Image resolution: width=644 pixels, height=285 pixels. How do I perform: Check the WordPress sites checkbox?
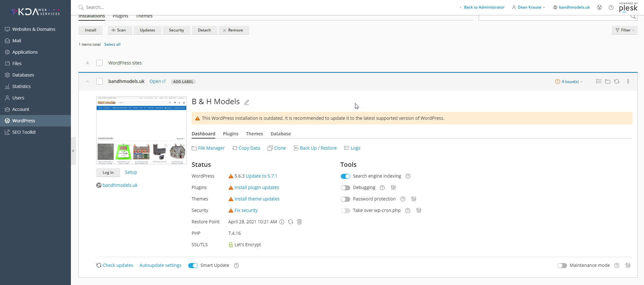[x=99, y=63]
